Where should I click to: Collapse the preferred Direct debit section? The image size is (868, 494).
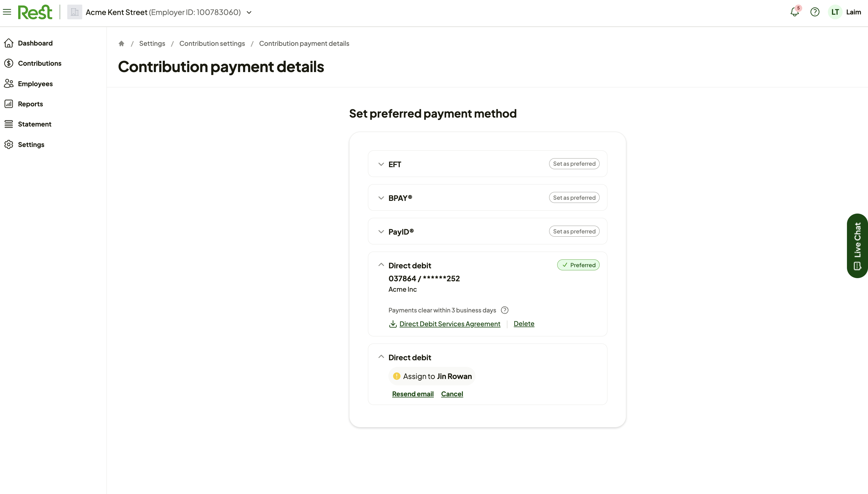coord(381,265)
